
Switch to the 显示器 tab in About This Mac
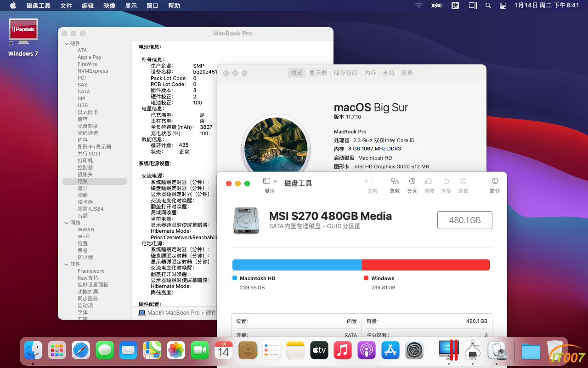[318, 73]
